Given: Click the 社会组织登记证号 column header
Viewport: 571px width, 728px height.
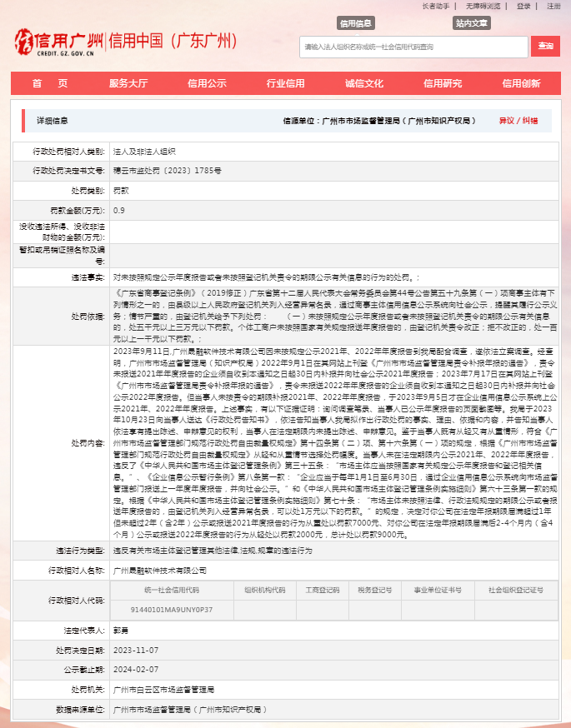Looking at the screenshot, I should tap(516, 590).
